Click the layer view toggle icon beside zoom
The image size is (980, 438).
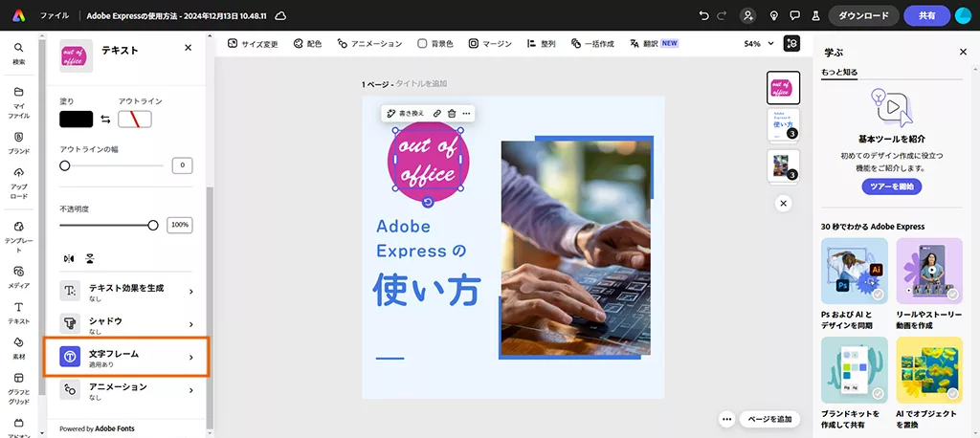tap(791, 44)
